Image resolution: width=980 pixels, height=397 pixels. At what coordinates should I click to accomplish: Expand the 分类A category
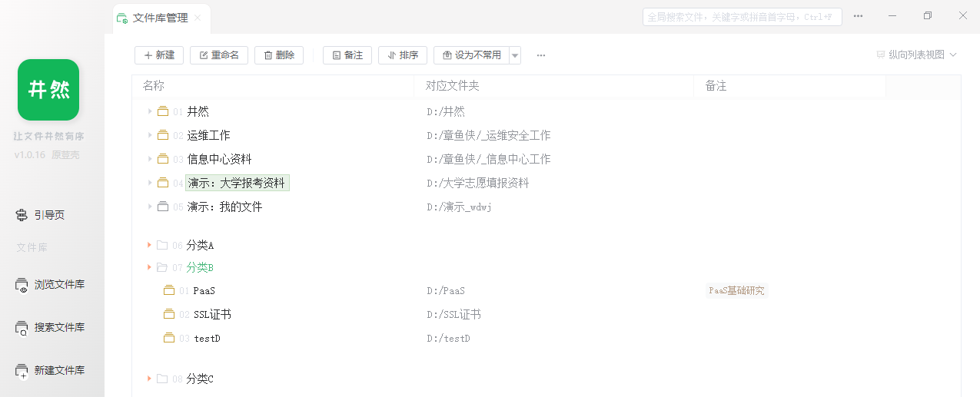pos(149,245)
